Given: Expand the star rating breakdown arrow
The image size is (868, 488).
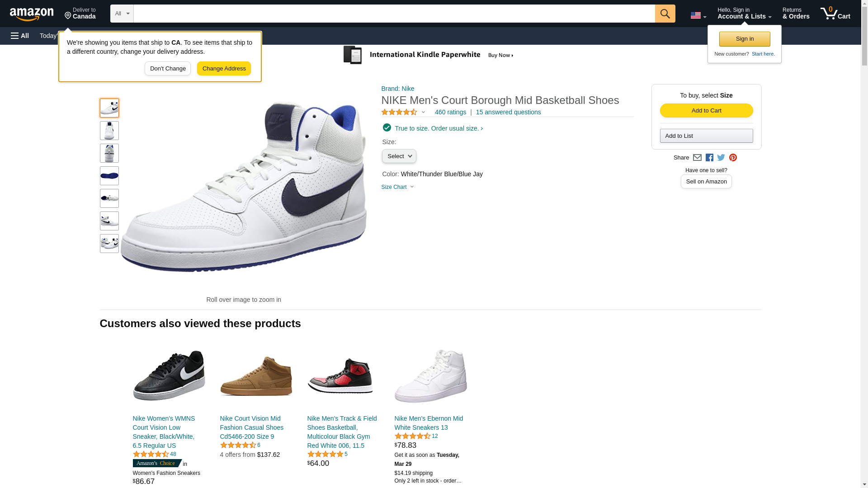Looking at the screenshot, I should [x=423, y=112].
